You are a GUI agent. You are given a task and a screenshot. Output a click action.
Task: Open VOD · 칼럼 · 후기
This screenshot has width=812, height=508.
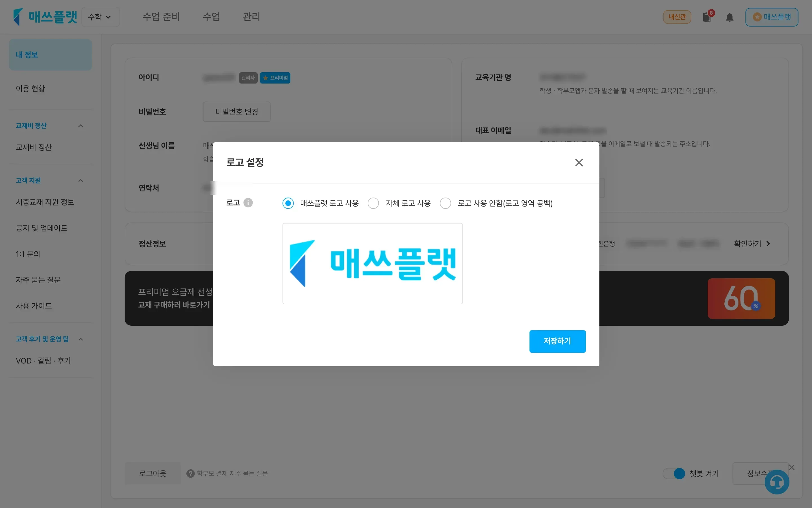43,360
